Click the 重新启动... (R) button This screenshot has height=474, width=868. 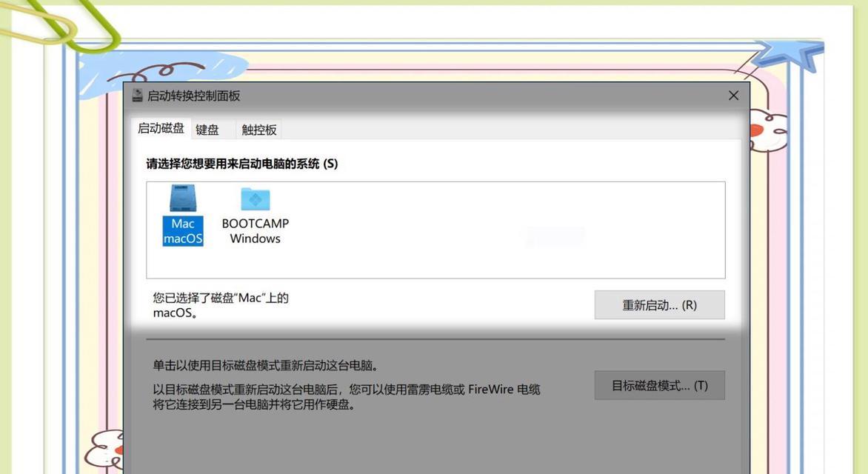tap(659, 305)
